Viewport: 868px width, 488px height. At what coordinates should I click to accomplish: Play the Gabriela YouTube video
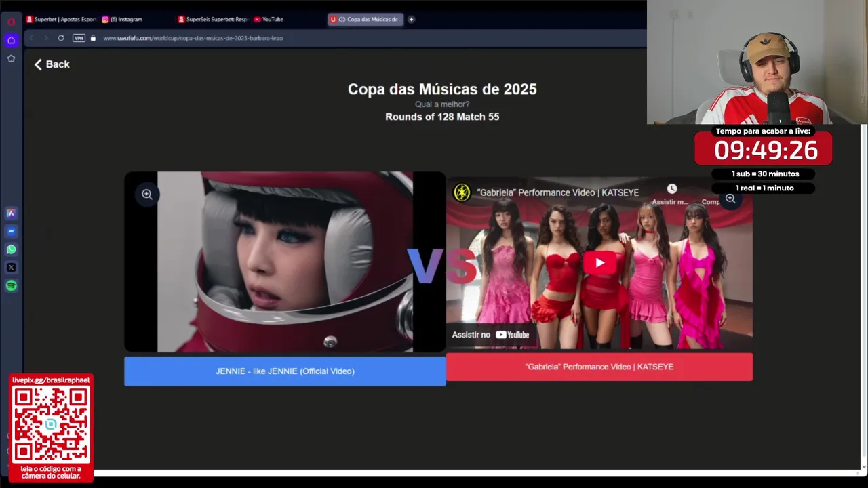(599, 263)
